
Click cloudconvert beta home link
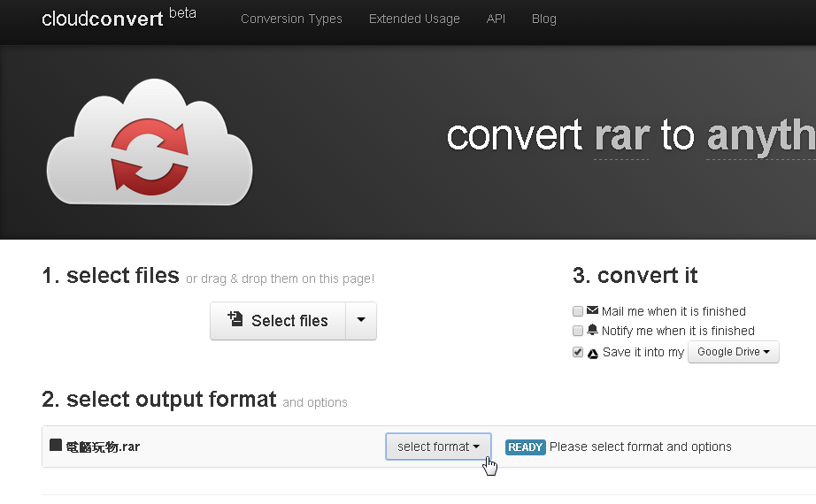(x=119, y=17)
